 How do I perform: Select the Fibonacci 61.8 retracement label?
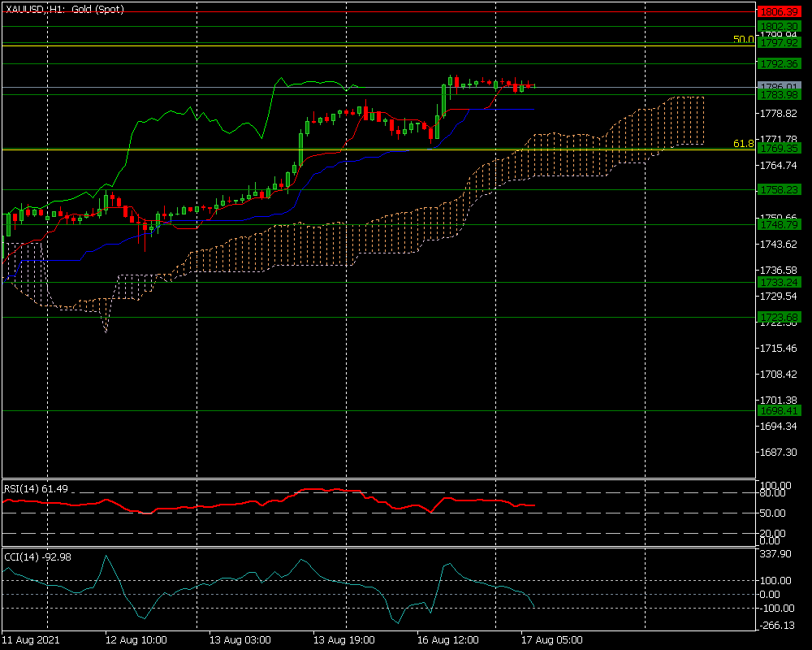[743, 144]
